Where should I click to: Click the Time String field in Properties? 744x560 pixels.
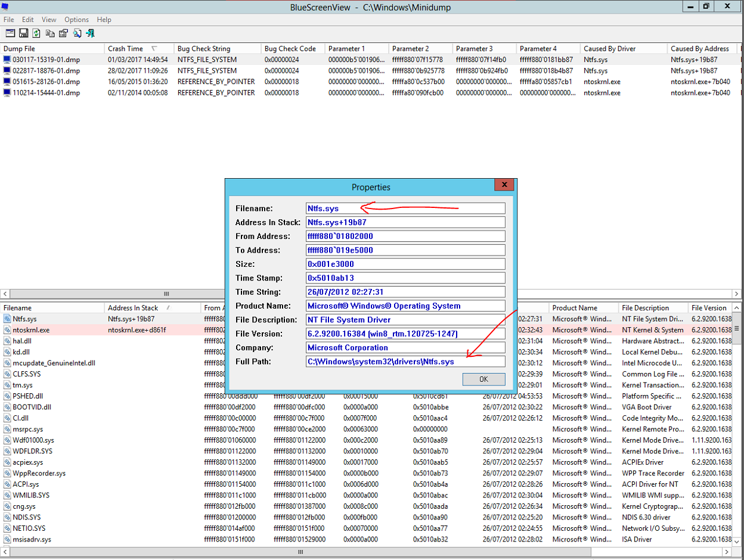405,292
